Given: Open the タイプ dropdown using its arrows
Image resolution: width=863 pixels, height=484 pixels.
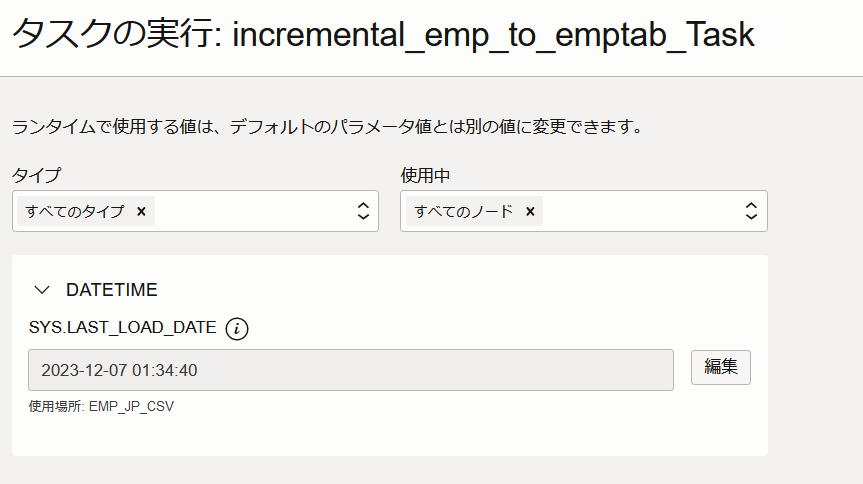Looking at the screenshot, I should click(363, 211).
